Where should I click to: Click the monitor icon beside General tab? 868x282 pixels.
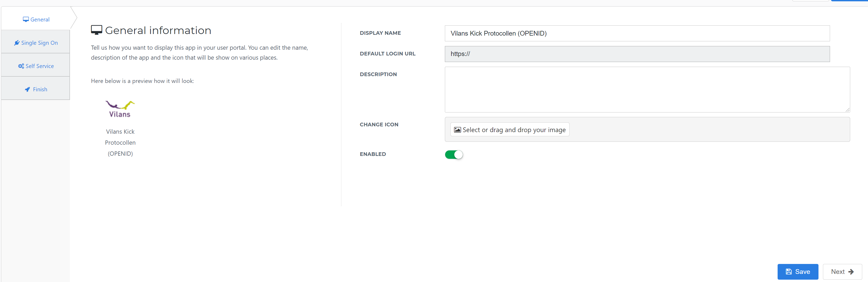(x=26, y=20)
